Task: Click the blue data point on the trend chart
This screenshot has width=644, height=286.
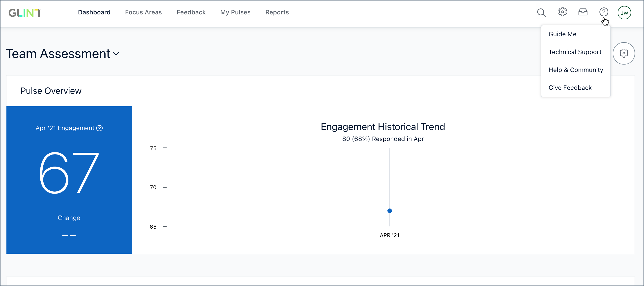Action: [x=389, y=211]
